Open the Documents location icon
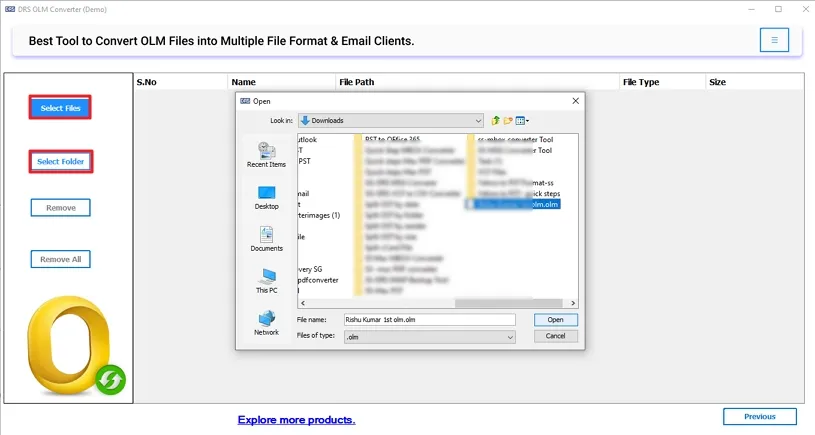This screenshot has width=815, height=435. coord(266,238)
